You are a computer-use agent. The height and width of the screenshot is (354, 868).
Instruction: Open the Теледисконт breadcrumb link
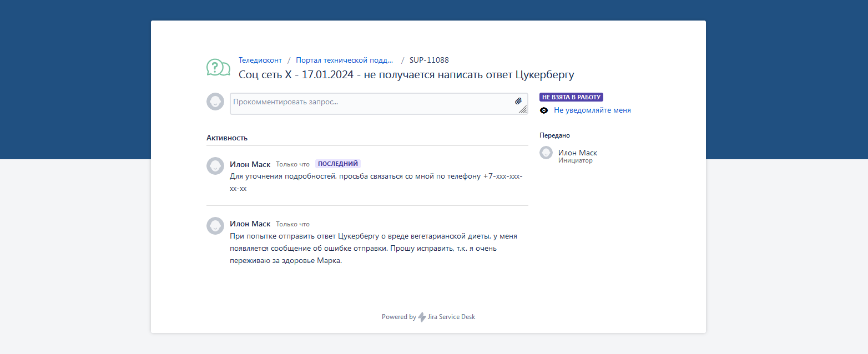(x=260, y=60)
